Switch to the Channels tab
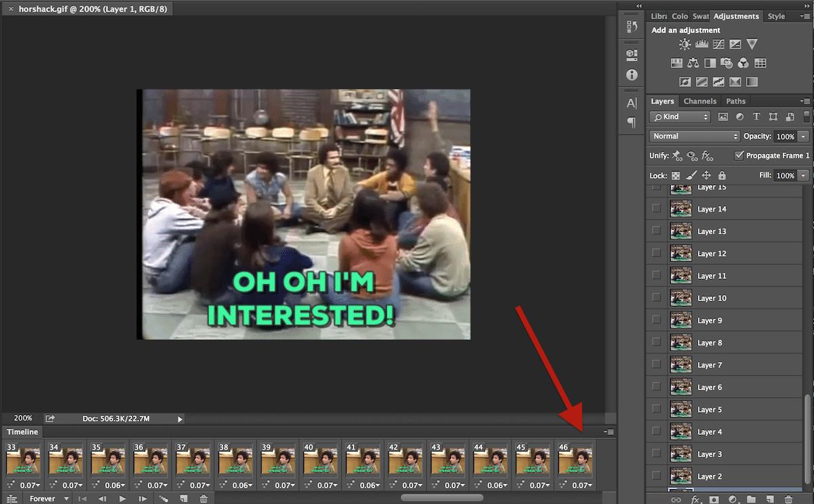 tap(700, 101)
